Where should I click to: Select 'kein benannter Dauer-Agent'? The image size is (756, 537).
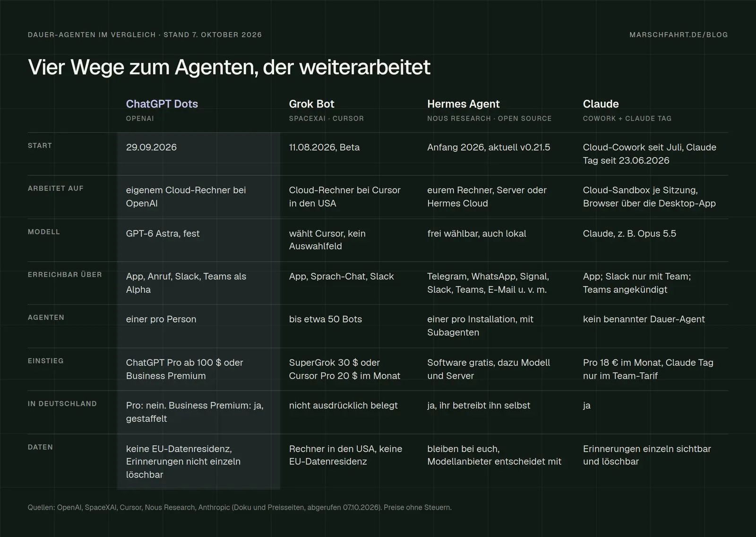(644, 319)
